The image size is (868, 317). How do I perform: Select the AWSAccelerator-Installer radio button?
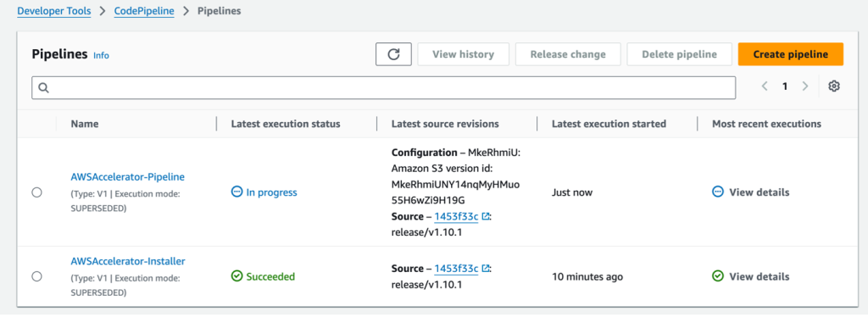[x=36, y=276]
